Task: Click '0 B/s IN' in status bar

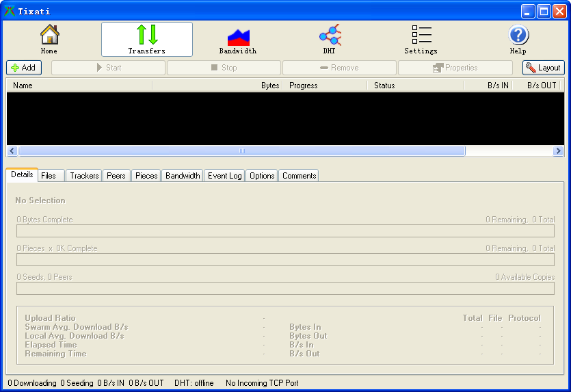Action: (111, 383)
